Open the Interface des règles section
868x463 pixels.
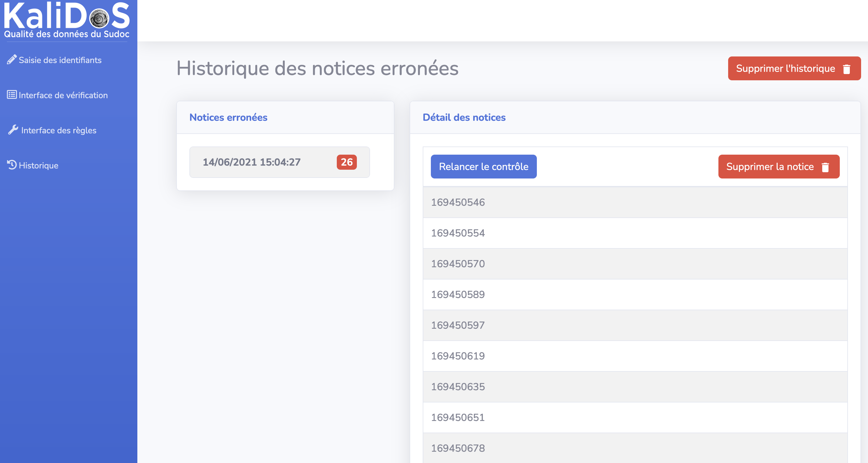tap(59, 130)
